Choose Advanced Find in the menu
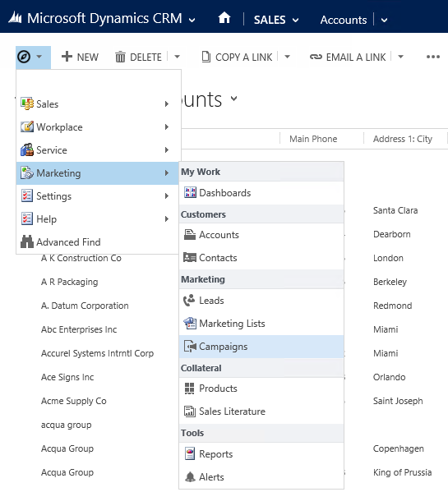 point(98,242)
